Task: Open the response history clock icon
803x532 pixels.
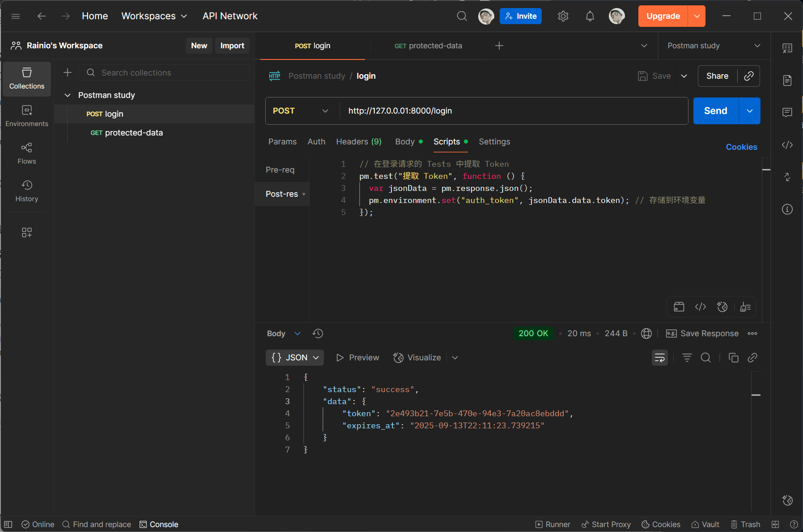Action: 318,334
